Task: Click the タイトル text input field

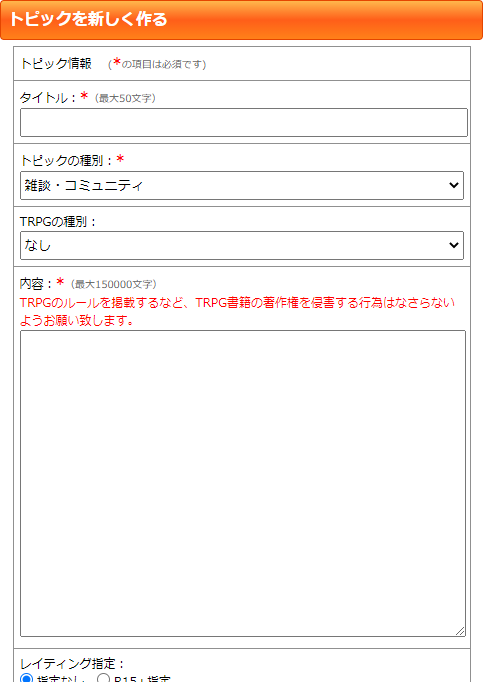Action: pyautogui.click(x=244, y=123)
